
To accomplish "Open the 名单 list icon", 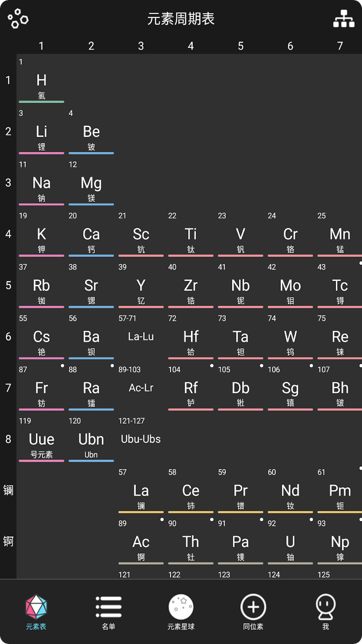I will point(109,607).
